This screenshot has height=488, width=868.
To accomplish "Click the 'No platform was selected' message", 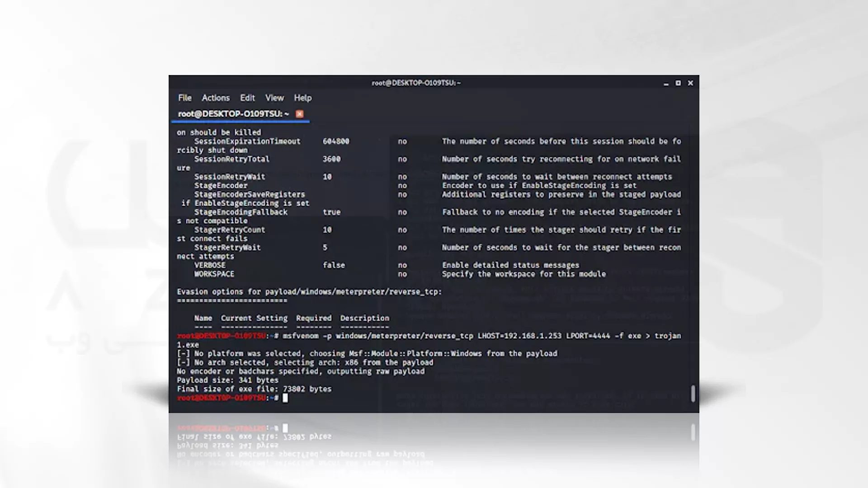I will click(x=367, y=354).
